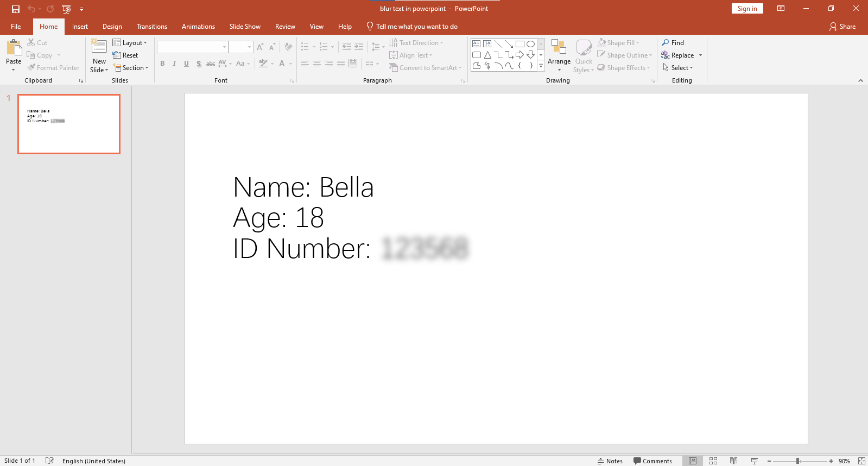Open the Arrange tool
The height and width of the screenshot is (466, 868).
[x=559, y=54]
